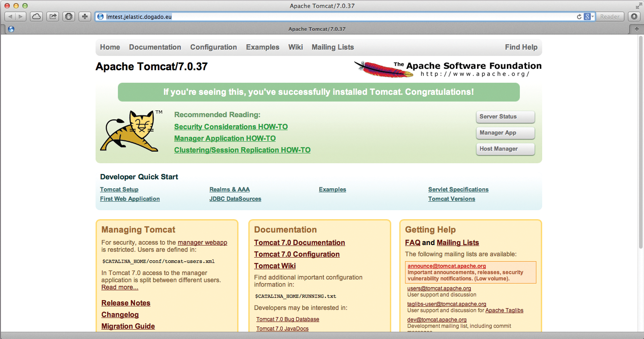
Task: Click announce@tomcat.apache.org mailing list link
Action: [x=447, y=266]
